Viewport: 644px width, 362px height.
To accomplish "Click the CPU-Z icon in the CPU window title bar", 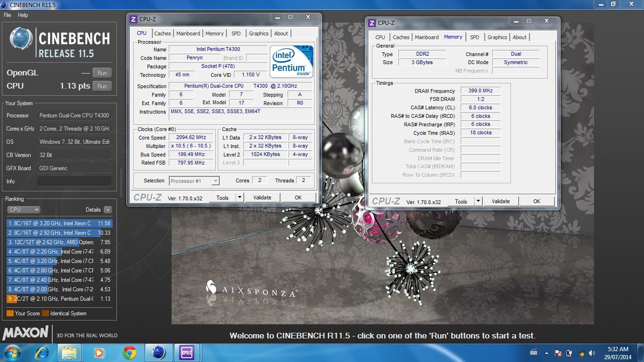I will click(x=133, y=19).
